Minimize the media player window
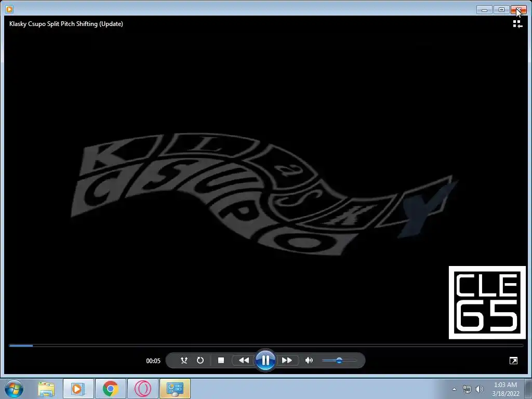 point(484,10)
